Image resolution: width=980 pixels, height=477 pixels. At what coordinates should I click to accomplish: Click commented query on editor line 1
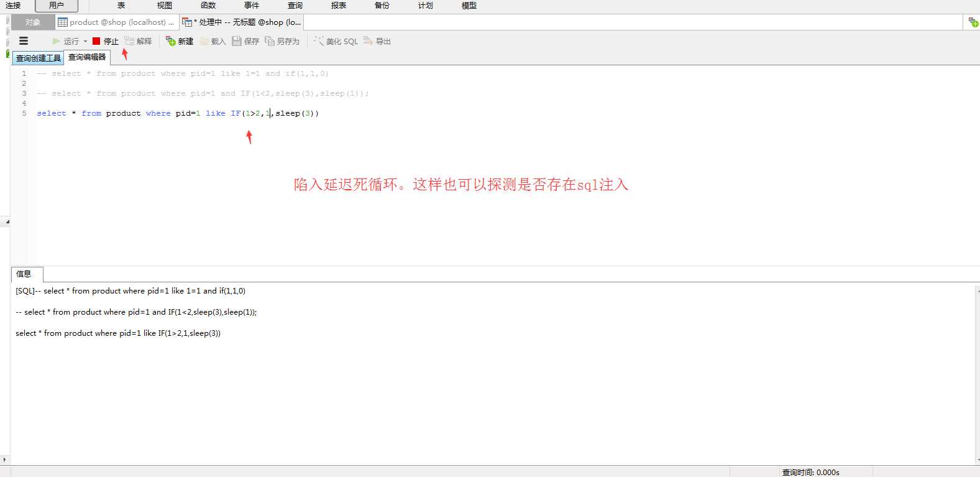coord(183,73)
